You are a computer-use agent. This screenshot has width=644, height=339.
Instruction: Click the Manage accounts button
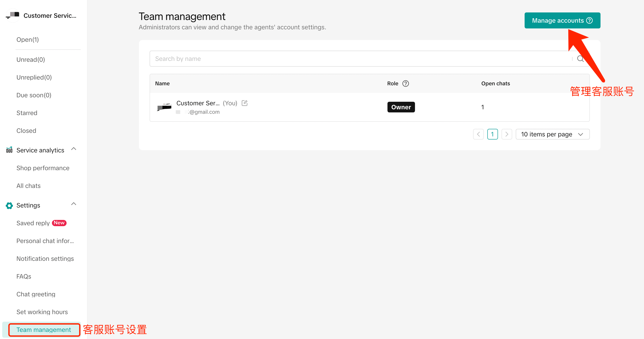point(562,20)
